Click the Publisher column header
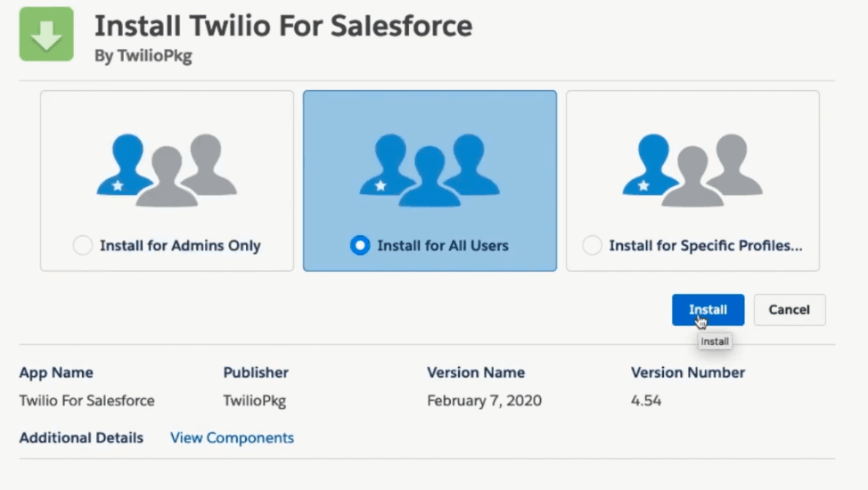The width and height of the screenshot is (868, 490). 256,372
